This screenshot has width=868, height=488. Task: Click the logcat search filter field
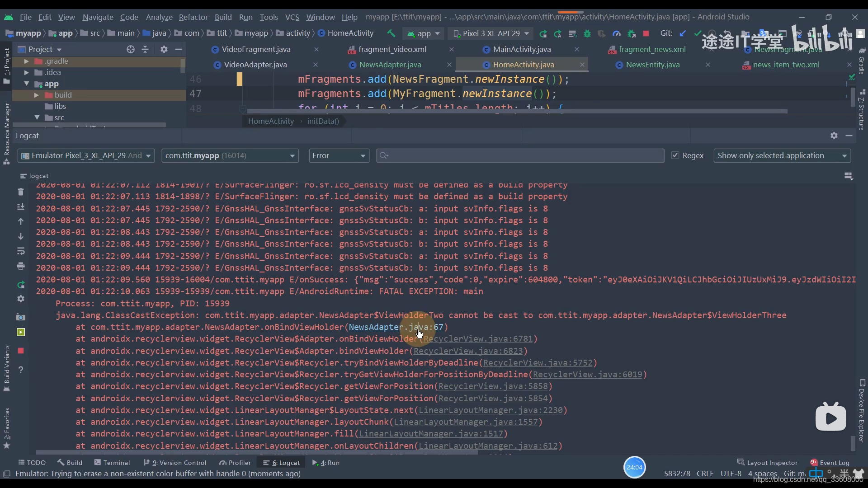coord(520,155)
